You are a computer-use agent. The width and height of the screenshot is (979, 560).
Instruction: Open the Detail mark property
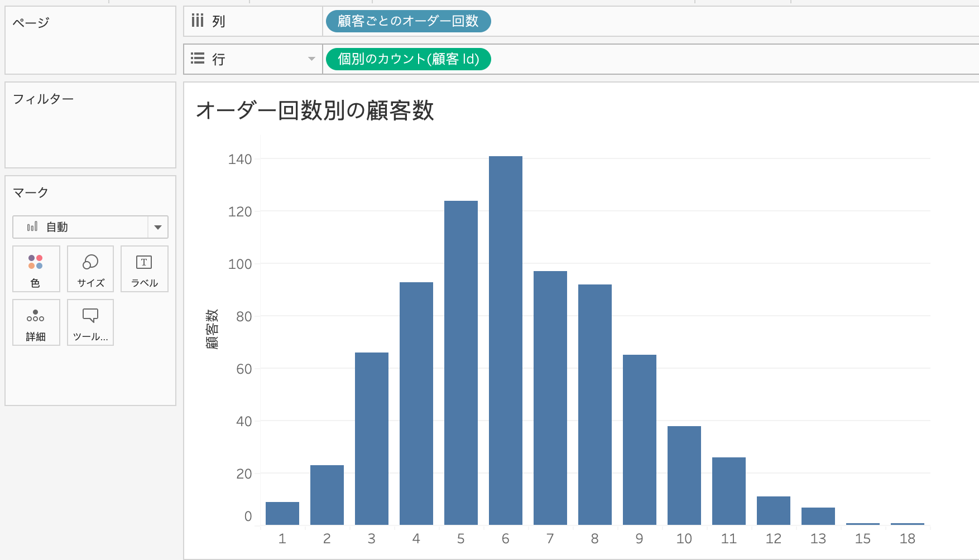pyautogui.click(x=36, y=322)
